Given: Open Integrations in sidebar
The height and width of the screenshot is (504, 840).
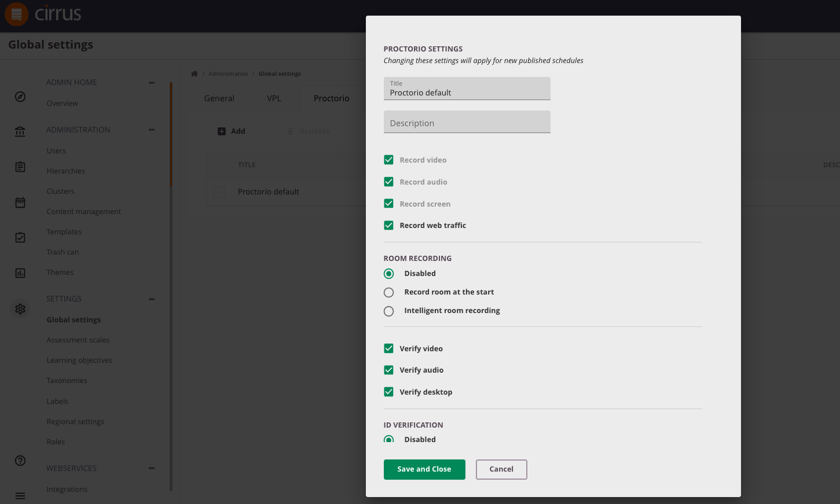Looking at the screenshot, I should click(67, 490).
